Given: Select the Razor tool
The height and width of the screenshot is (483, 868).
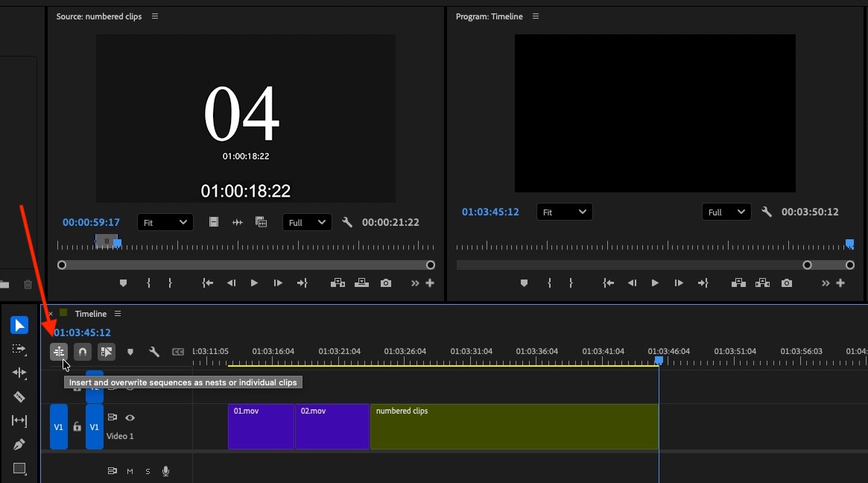Looking at the screenshot, I should pos(19,397).
